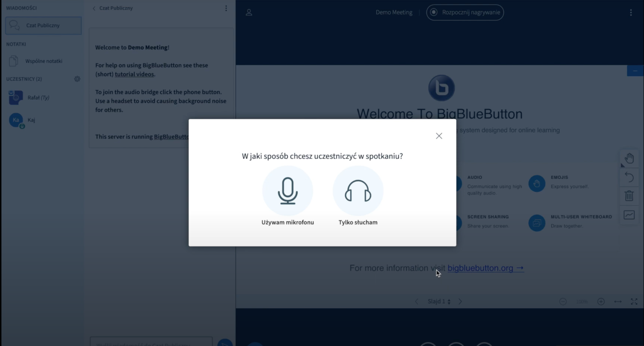Click the WIADOMOŚCI section header

[x=21, y=8]
